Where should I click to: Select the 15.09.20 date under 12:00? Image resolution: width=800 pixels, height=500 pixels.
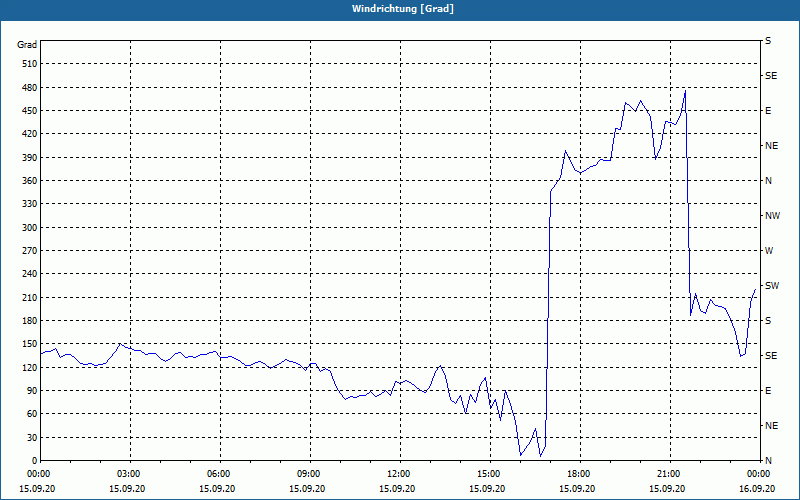coord(397,489)
